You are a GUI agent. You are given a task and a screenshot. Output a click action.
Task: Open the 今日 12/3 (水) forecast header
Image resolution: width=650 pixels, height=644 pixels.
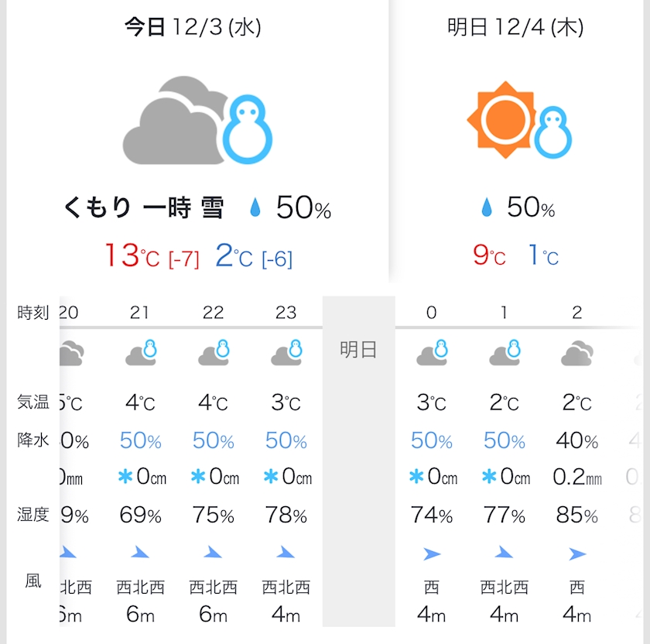pyautogui.click(x=193, y=27)
